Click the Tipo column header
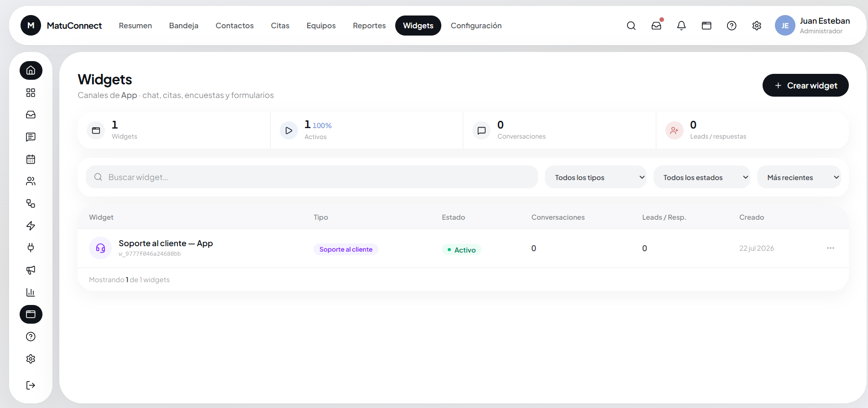The height and width of the screenshot is (408, 868). coord(321,217)
